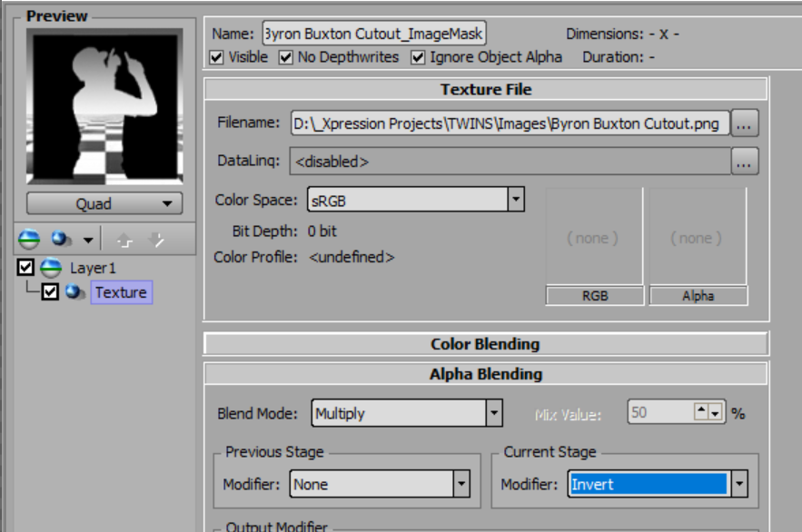Select Layer1 in the layer tree
The image size is (802, 532).
point(93,269)
